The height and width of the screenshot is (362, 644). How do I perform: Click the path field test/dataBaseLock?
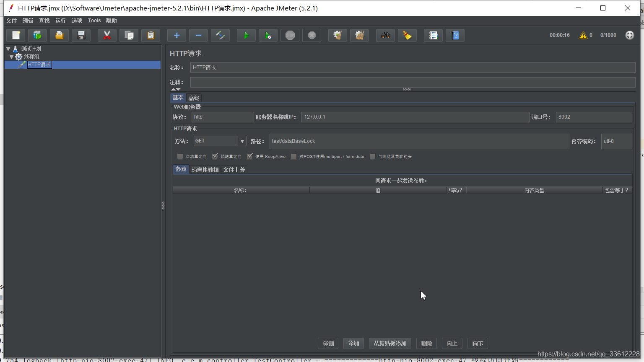pos(419,141)
